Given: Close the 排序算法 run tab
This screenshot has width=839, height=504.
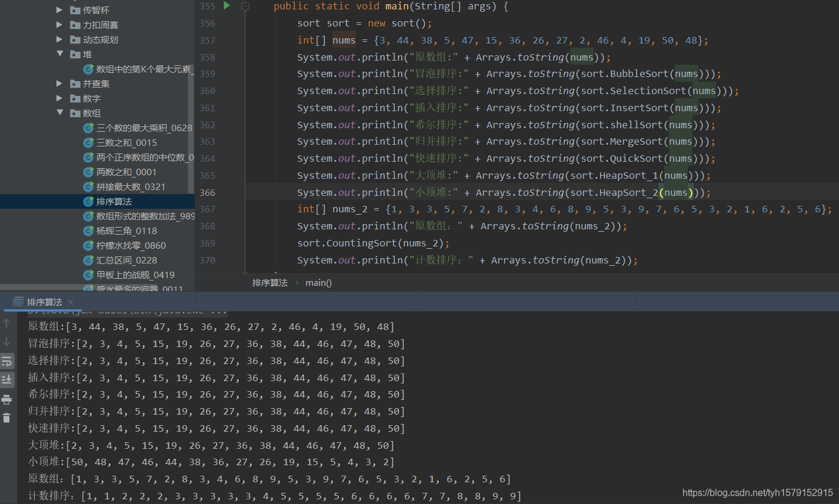Looking at the screenshot, I should (x=71, y=302).
